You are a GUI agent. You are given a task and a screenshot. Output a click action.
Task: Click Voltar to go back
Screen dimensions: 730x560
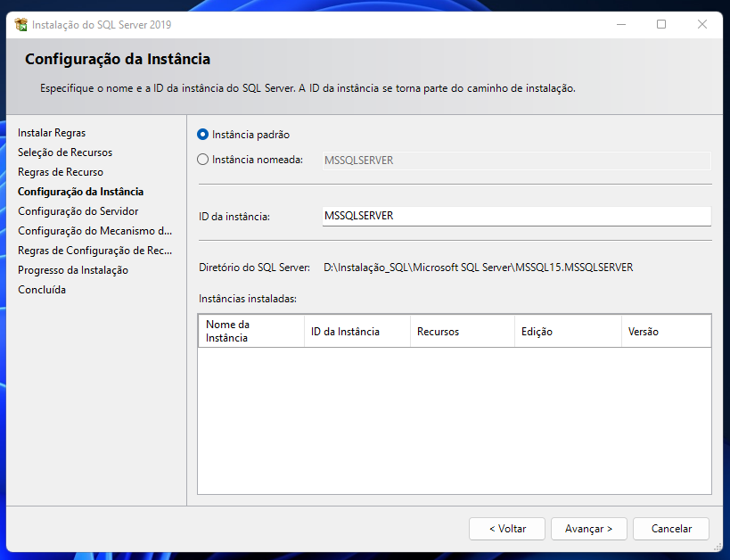(x=506, y=528)
